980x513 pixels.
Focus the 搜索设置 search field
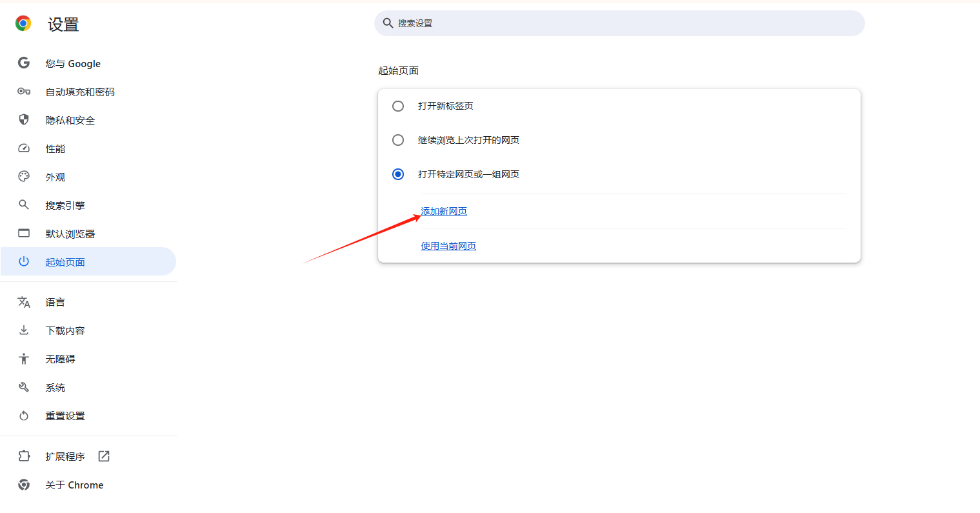pyautogui.click(x=619, y=23)
